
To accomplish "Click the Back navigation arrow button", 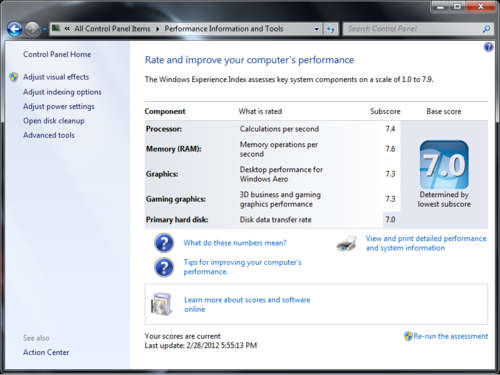I will 15,29.
